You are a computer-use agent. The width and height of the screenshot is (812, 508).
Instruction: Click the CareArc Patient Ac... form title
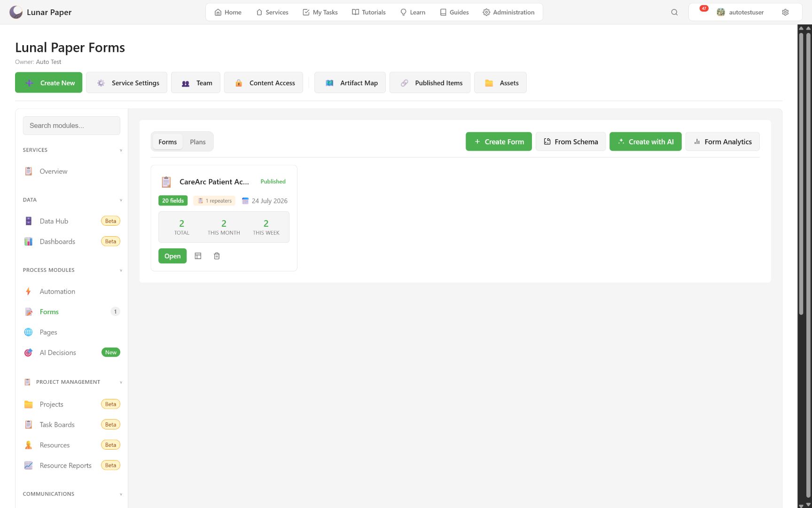click(214, 182)
